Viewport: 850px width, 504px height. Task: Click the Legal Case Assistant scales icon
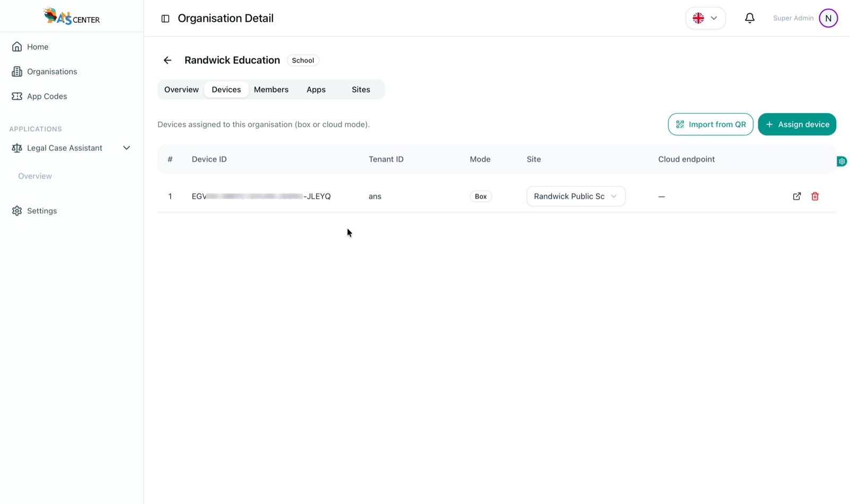[17, 148]
